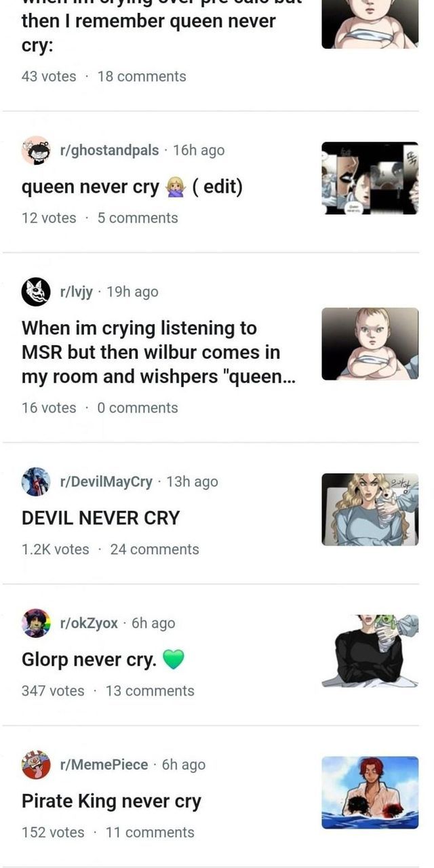The width and height of the screenshot is (434, 868).
Task: Open the r/DevilMayCry avatar icon
Action: 36,482
